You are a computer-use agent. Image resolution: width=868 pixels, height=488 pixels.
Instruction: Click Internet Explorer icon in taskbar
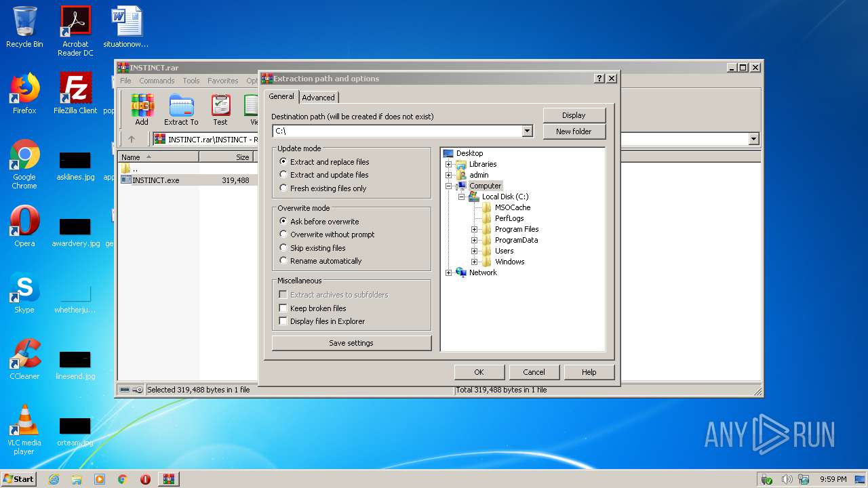pos(54,479)
